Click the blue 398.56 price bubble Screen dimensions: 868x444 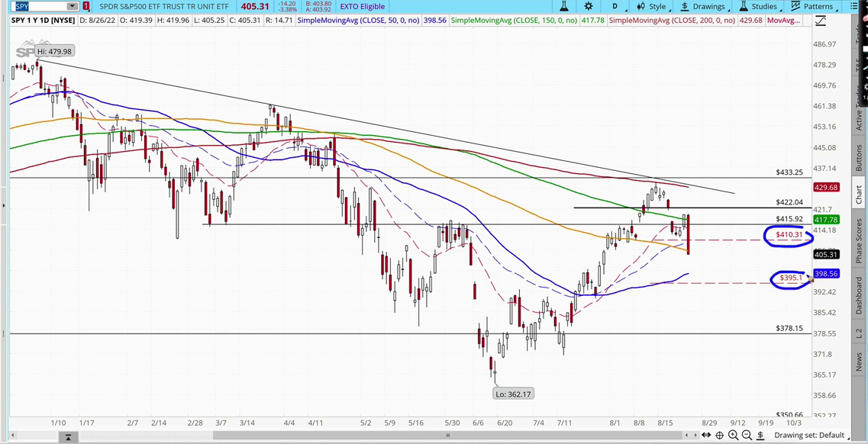pos(826,274)
